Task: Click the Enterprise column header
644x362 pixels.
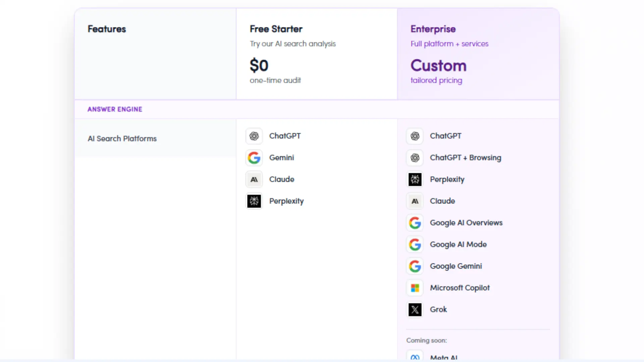Action: click(x=433, y=29)
